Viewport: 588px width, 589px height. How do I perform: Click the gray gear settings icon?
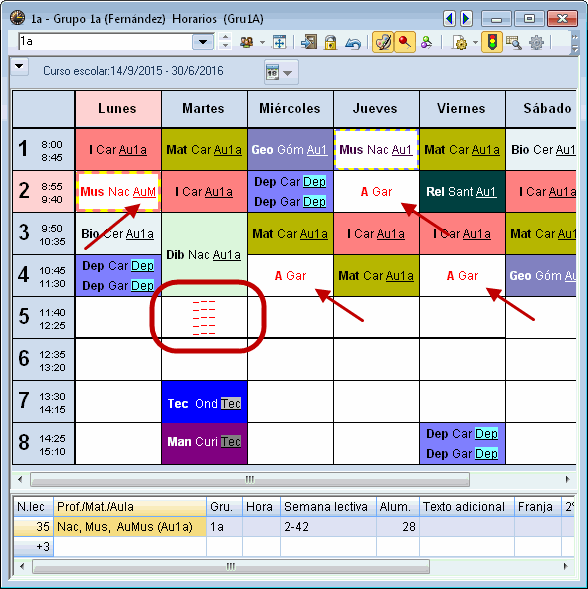(x=536, y=42)
